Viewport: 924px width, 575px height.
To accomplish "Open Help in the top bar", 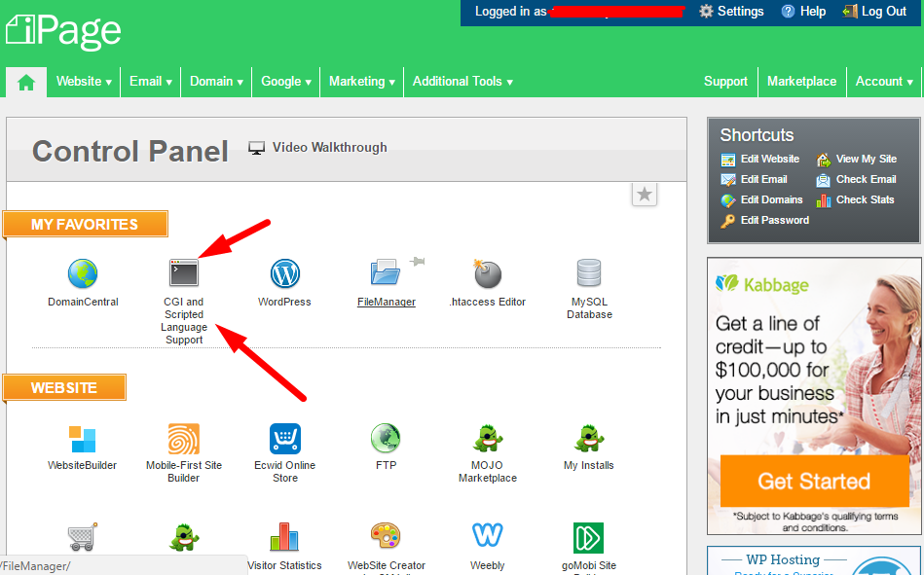I will point(804,12).
